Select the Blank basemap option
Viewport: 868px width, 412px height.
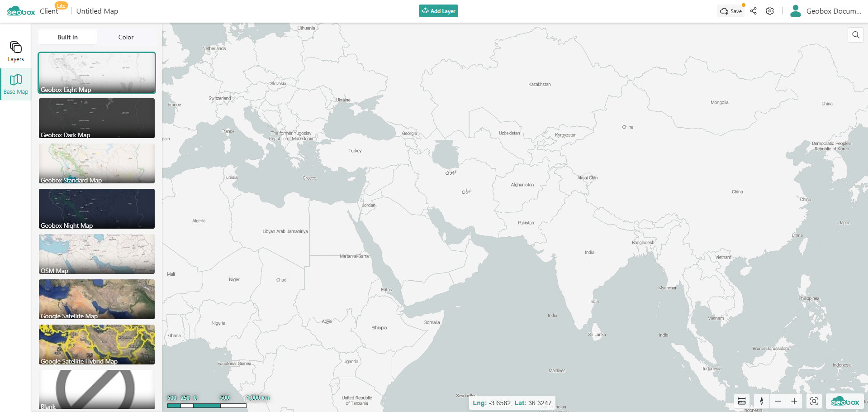click(97, 389)
